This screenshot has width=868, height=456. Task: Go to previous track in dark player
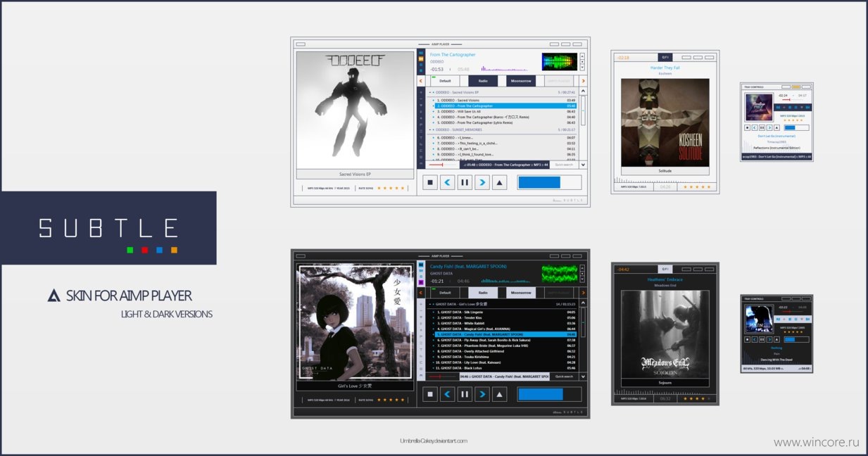pyautogui.click(x=447, y=395)
